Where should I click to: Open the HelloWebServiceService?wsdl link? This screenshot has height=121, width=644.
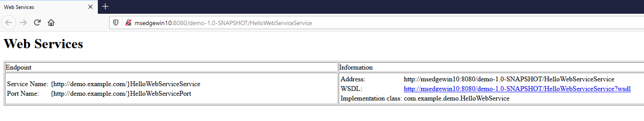click(517, 89)
